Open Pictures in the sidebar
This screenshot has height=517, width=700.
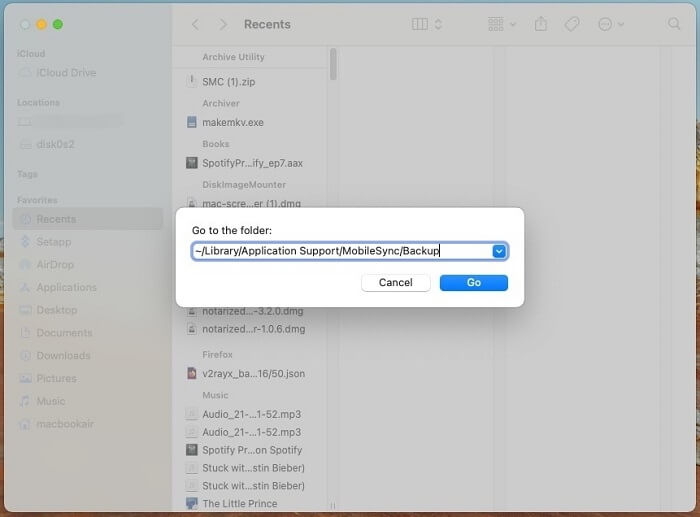click(x=56, y=378)
